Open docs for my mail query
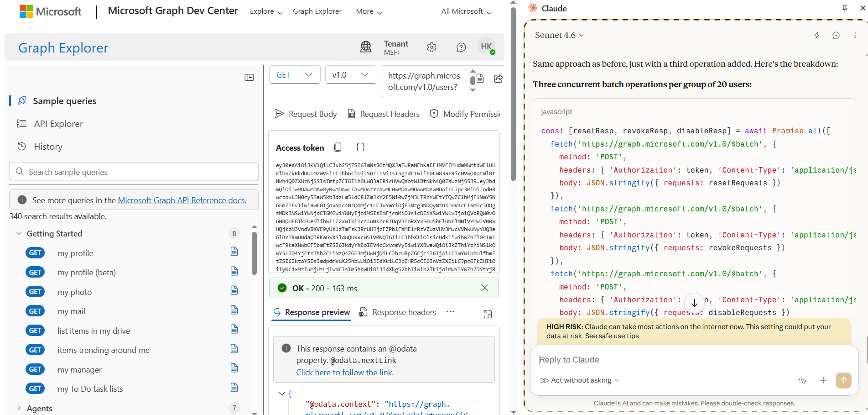 tap(234, 310)
